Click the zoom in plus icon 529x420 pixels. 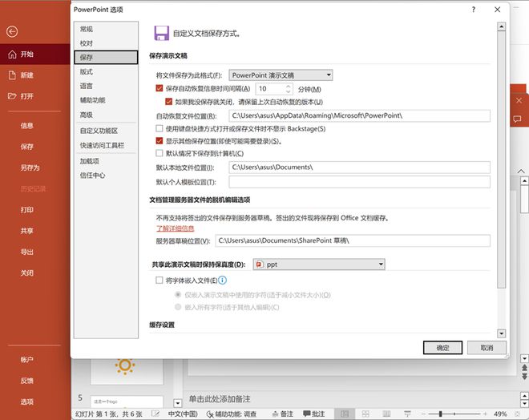485,414
